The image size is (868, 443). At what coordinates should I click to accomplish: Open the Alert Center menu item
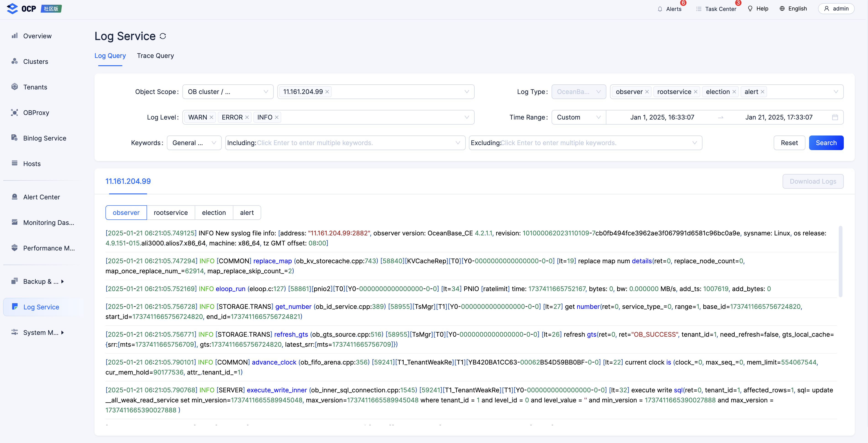click(42, 197)
